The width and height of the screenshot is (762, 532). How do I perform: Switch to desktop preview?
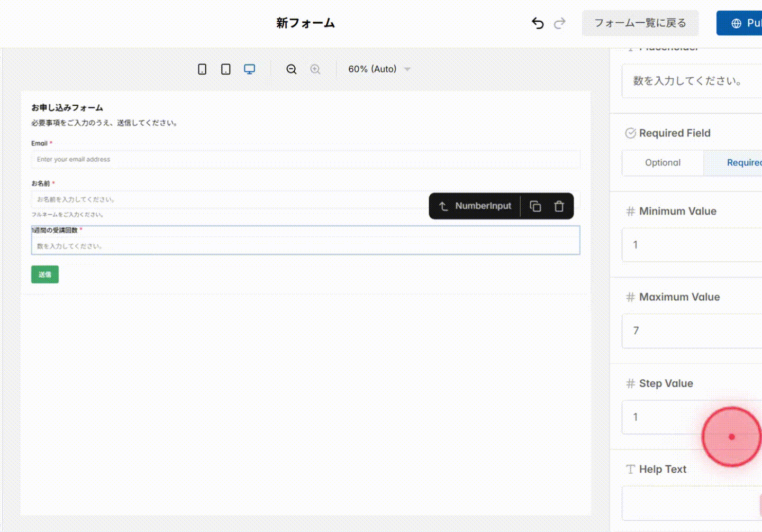pyautogui.click(x=249, y=69)
